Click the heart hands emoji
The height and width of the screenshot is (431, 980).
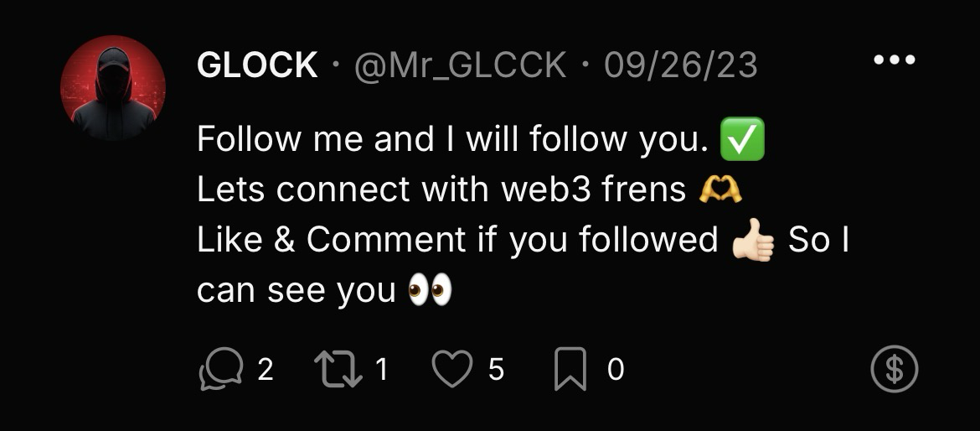point(720,190)
